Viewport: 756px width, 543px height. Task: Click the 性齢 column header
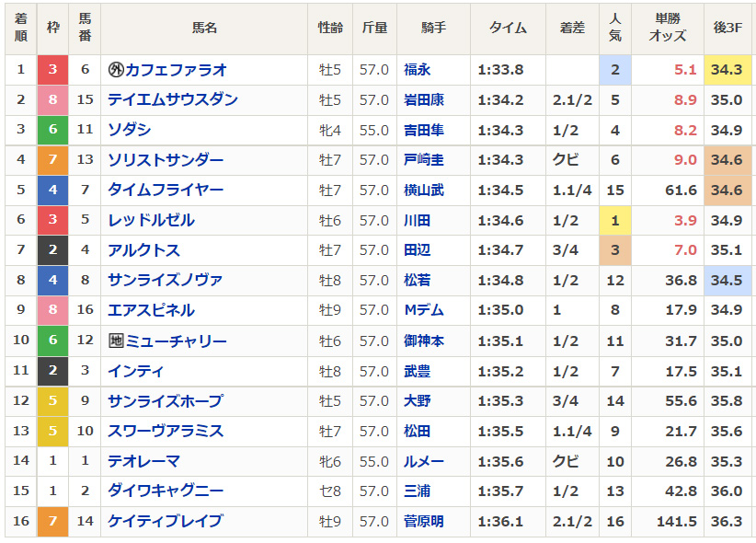click(x=330, y=28)
